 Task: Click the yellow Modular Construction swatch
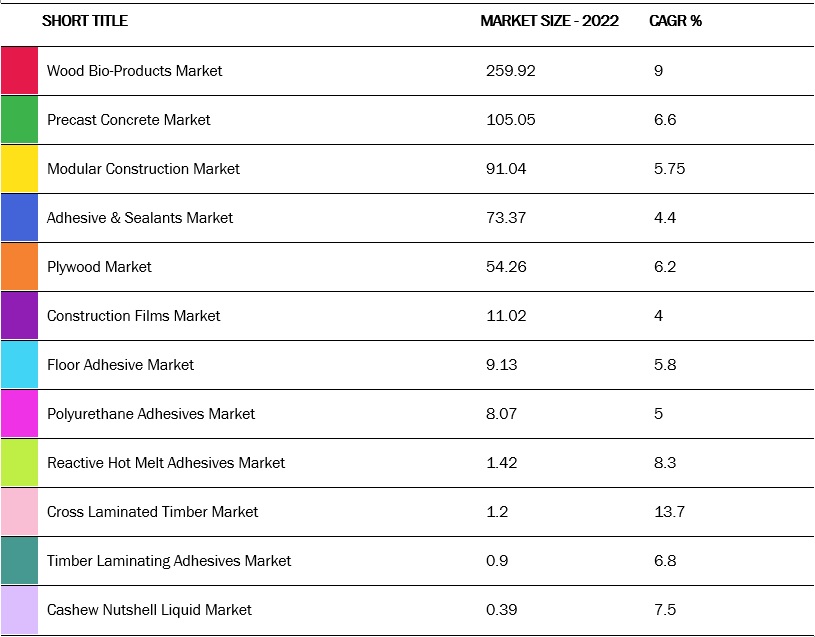pyautogui.click(x=19, y=169)
